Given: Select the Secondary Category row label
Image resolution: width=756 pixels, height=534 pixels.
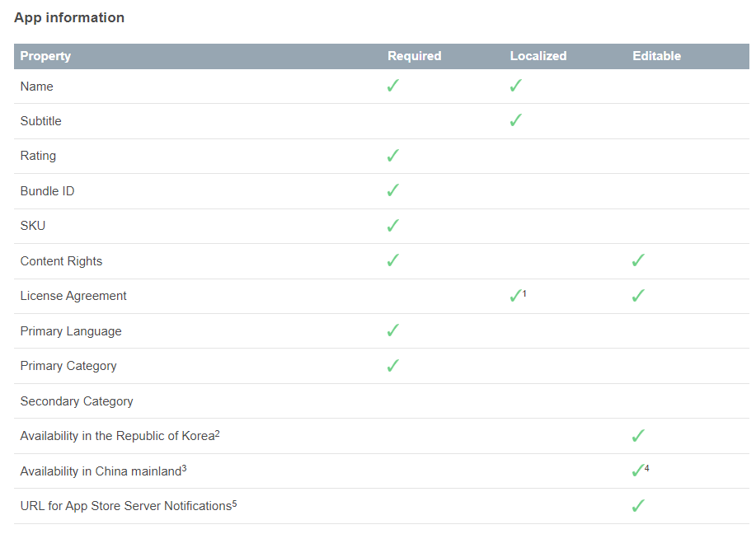Looking at the screenshot, I should [77, 401].
